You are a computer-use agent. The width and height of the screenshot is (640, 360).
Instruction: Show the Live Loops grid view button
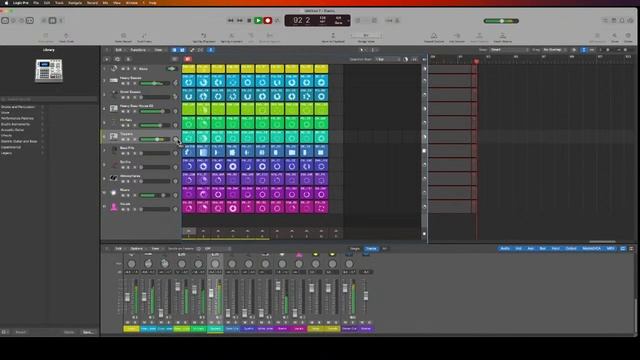174,50
